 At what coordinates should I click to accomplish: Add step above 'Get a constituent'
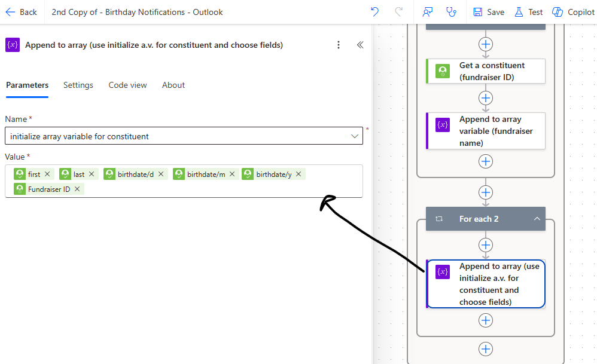pyautogui.click(x=486, y=44)
